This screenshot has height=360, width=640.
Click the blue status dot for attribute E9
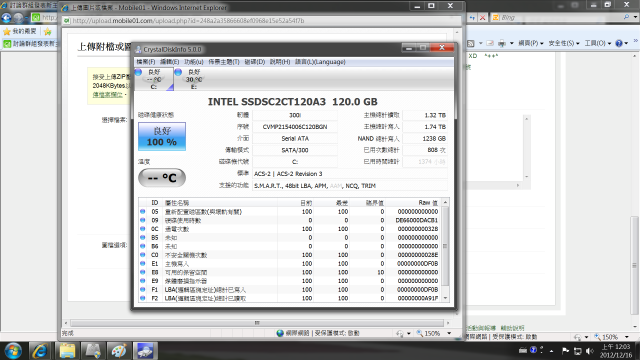click(142, 281)
